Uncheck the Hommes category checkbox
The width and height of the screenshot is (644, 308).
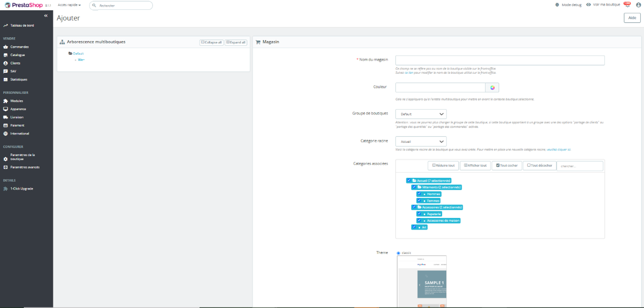[x=419, y=193]
